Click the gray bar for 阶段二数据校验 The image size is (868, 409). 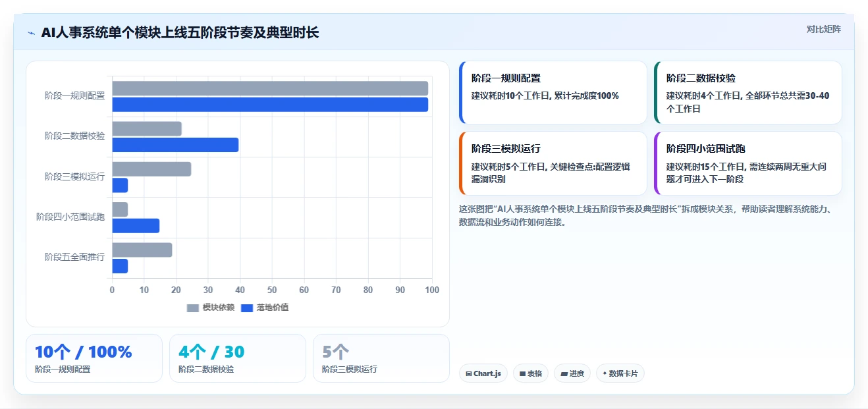(147, 129)
